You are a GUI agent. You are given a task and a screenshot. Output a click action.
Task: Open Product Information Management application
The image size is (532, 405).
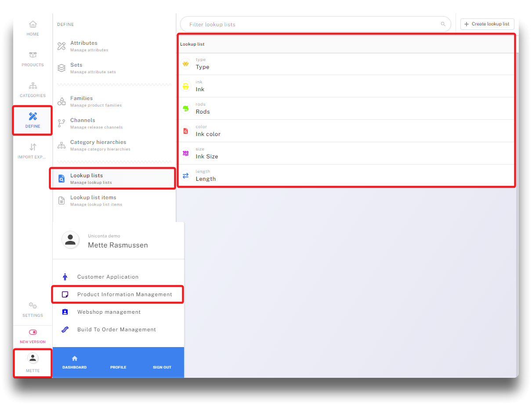(x=124, y=294)
